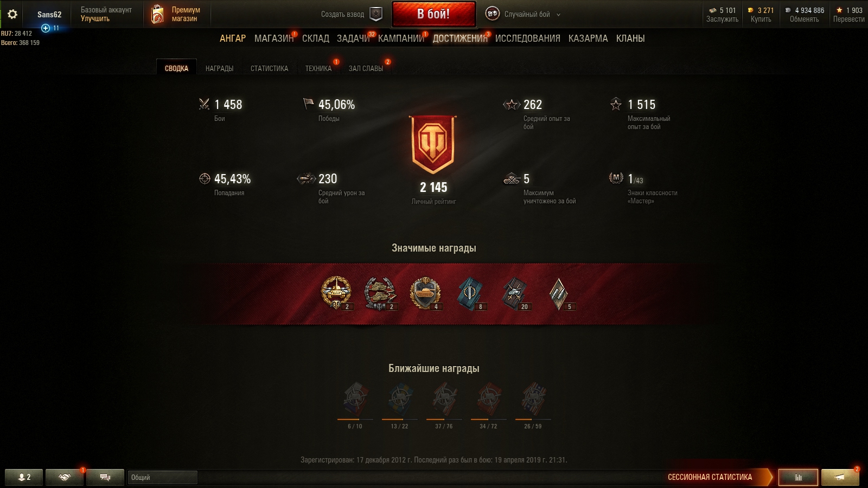Select the award medal with count 20

[x=514, y=294]
